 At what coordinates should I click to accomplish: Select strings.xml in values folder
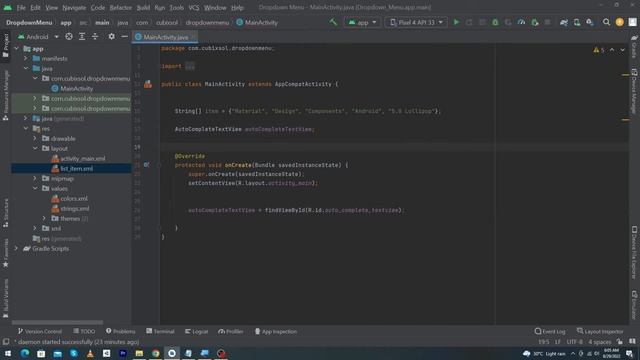click(x=75, y=209)
